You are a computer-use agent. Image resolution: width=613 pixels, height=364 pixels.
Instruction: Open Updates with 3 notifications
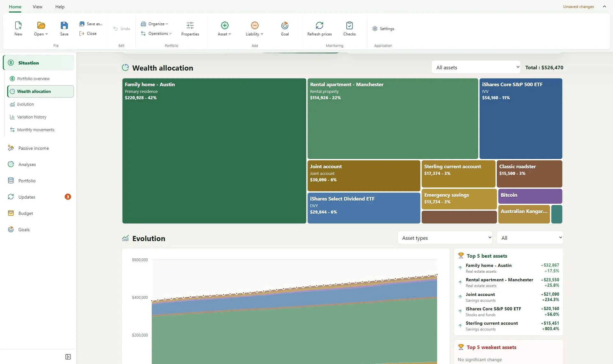tap(39, 197)
